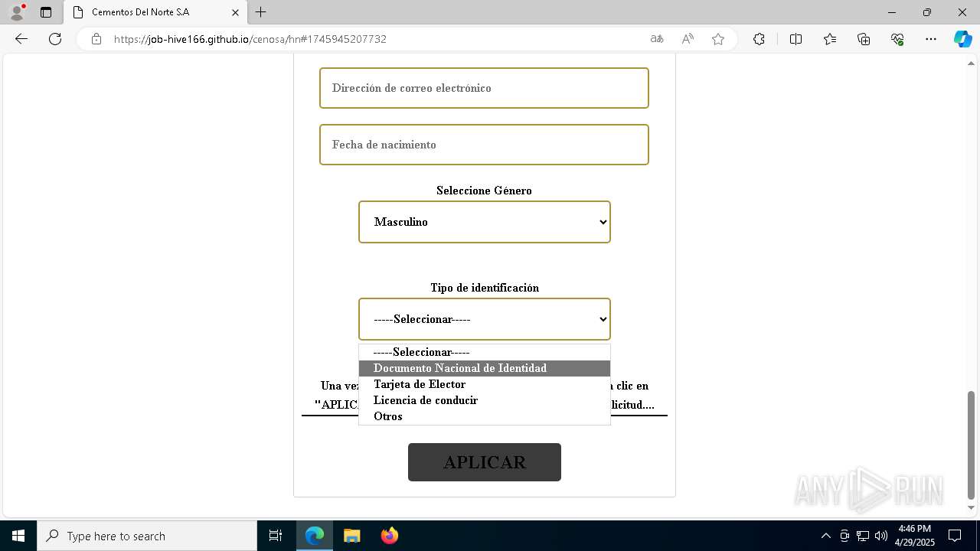Open the Windows Start menu
Viewport: 980px width, 551px height.
click(x=18, y=536)
